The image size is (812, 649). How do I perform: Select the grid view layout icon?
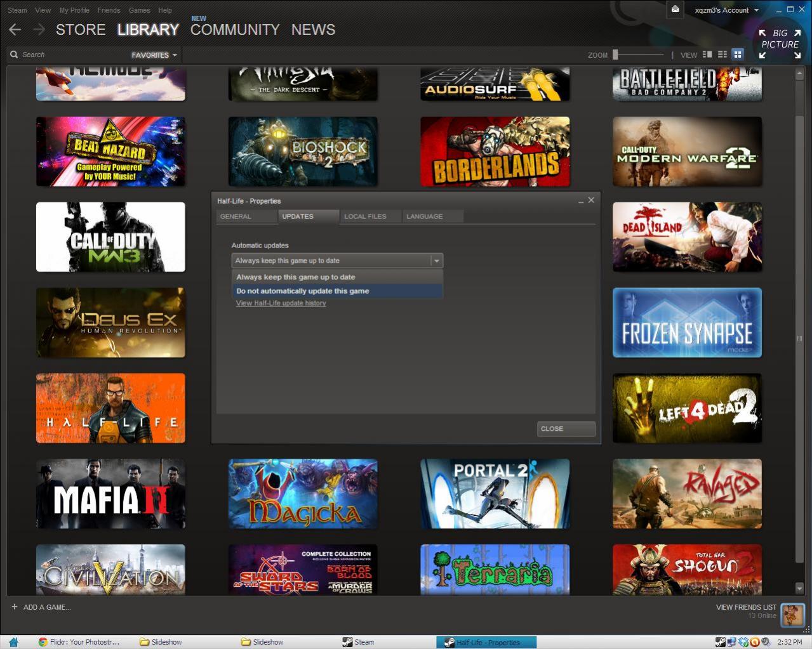(738, 55)
